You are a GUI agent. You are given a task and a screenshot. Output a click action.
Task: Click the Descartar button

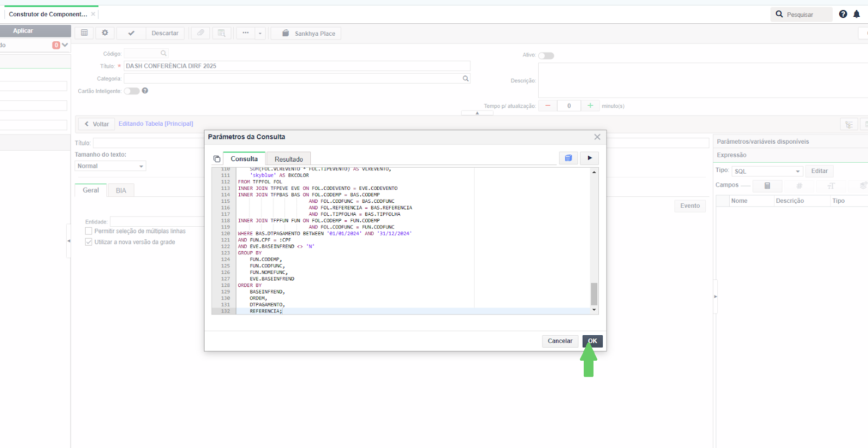click(x=165, y=33)
